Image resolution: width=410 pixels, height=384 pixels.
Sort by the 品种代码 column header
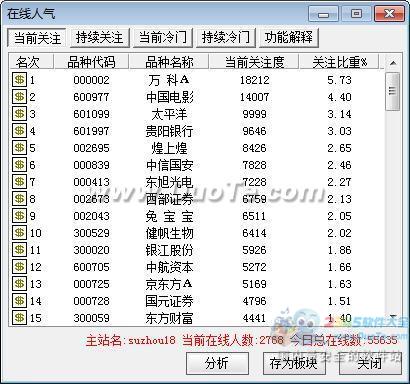[91, 62]
